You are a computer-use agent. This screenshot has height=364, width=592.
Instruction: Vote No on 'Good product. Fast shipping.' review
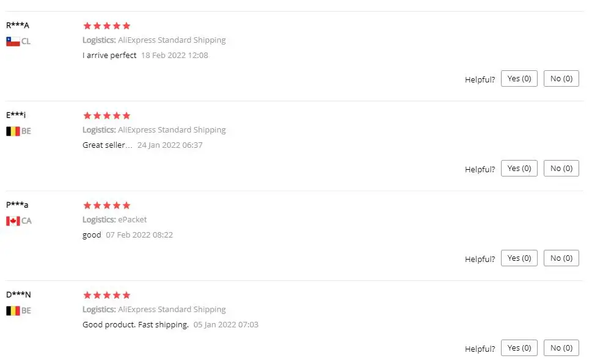[561, 348]
